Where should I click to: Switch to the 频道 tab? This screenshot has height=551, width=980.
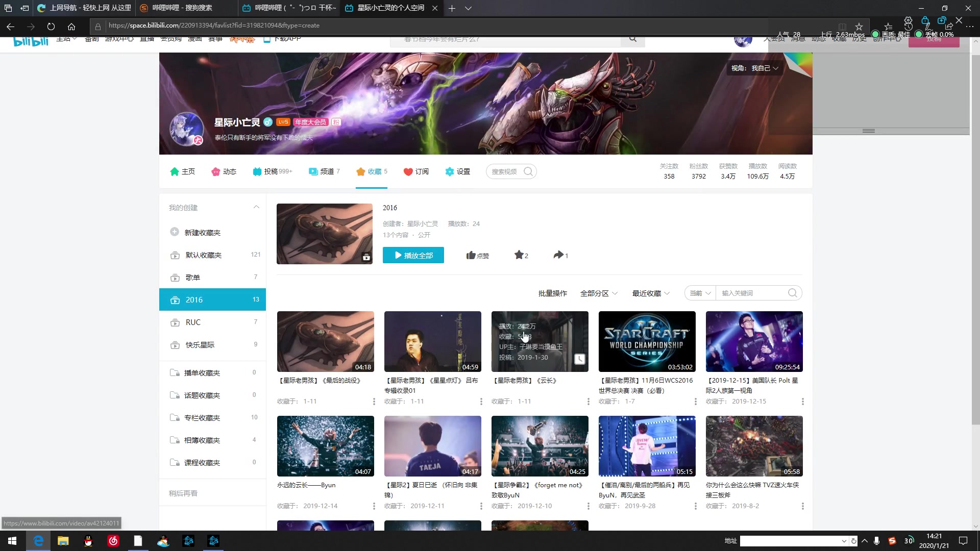tap(324, 171)
